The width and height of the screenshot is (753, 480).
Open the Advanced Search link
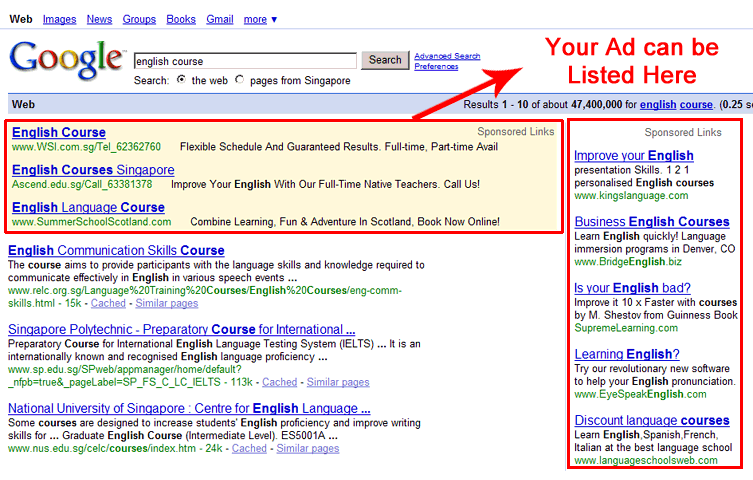click(447, 56)
